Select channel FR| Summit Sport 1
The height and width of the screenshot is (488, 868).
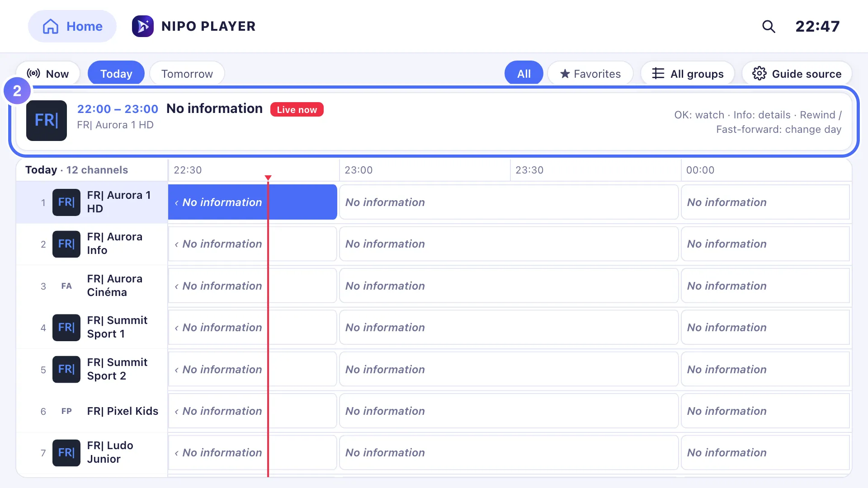click(x=92, y=327)
